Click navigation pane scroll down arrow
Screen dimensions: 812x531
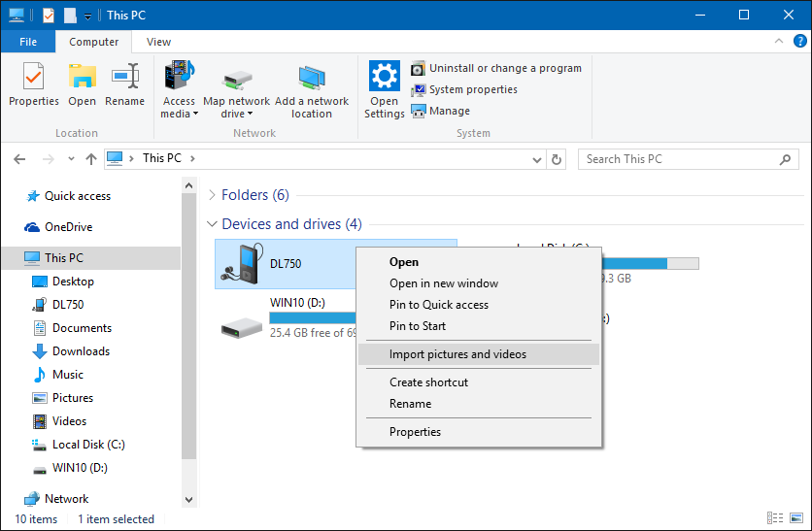(189, 499)
